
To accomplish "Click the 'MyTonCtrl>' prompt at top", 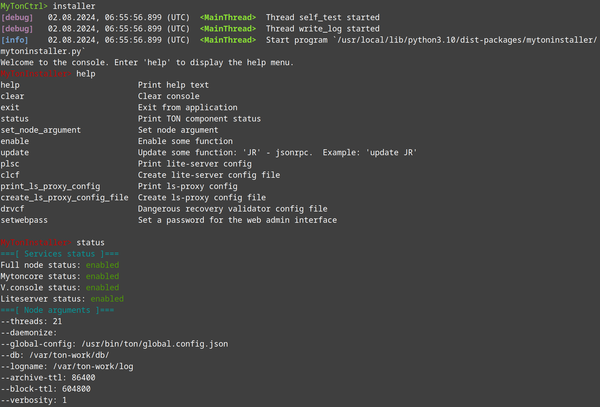I will (x=24, y=7).
